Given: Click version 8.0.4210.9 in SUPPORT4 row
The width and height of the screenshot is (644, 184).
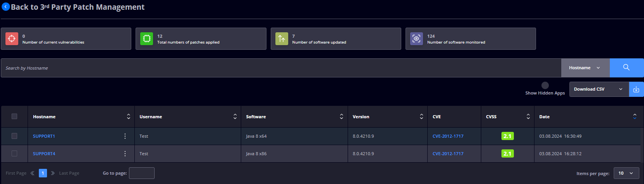Looking at the screenshot, I should 363,154.
